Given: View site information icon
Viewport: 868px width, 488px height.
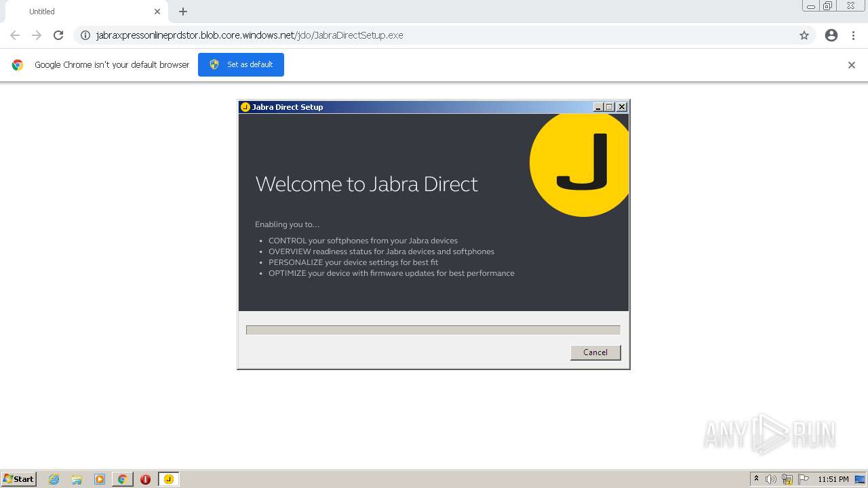Looking at the screenshot, I should [x=85, y=35].
